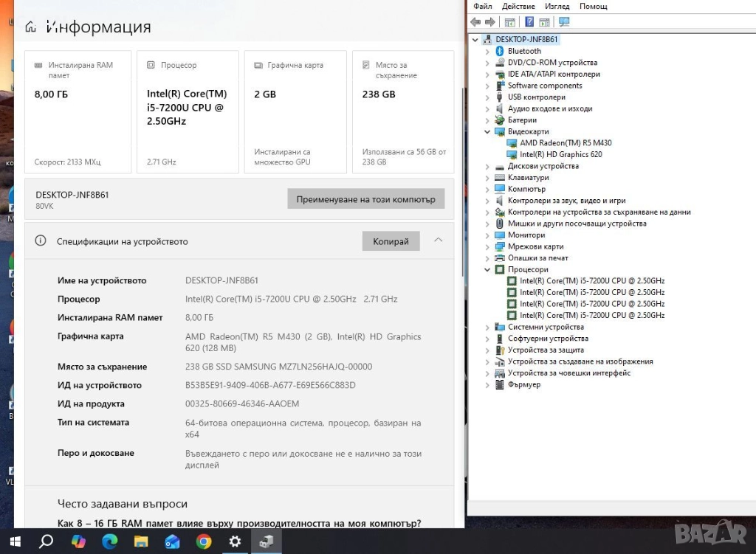Open the Действие menu
The width and height of the screenshot is (756, 554).
tap(518, 6)
